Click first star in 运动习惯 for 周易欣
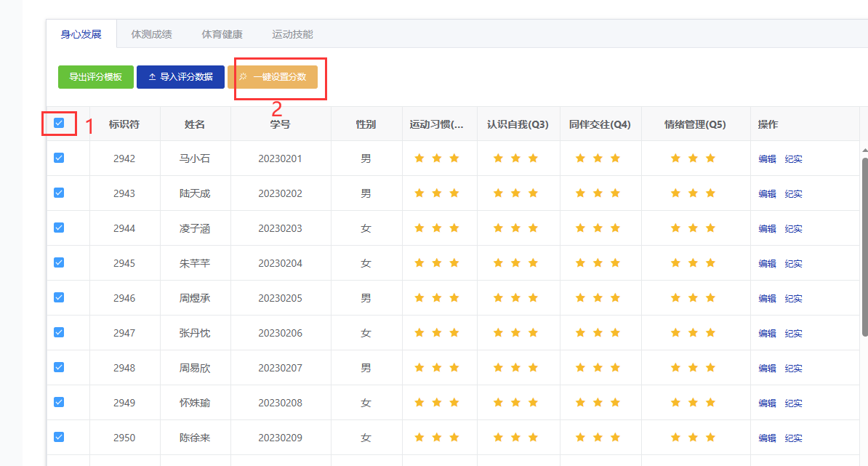The image size is (868, 466). point(419,367)
